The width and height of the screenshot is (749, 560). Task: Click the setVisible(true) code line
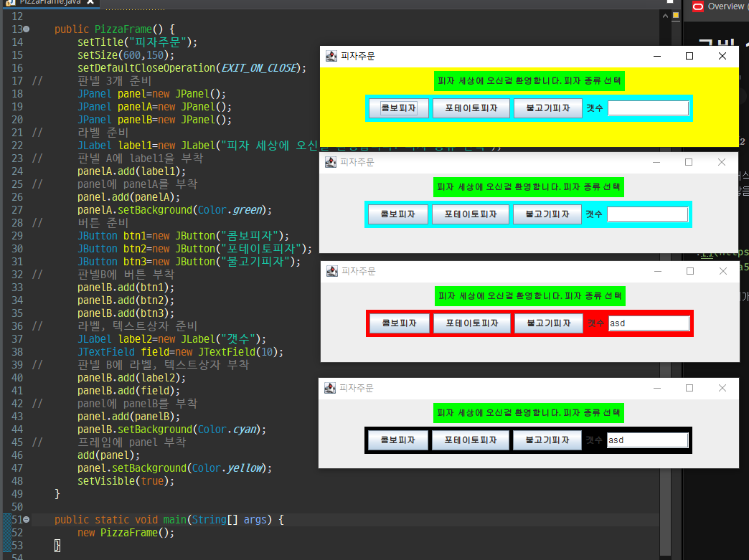[x=126, y=481]
